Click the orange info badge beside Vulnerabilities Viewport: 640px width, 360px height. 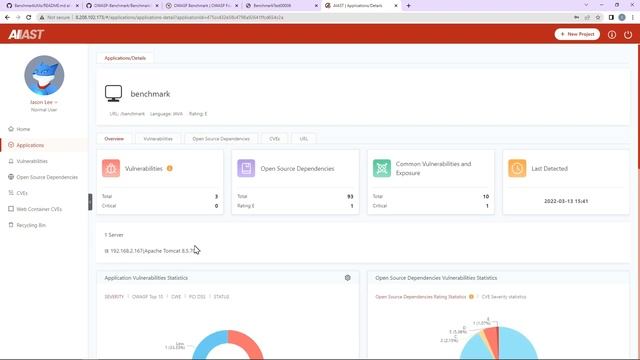[170, 168]
